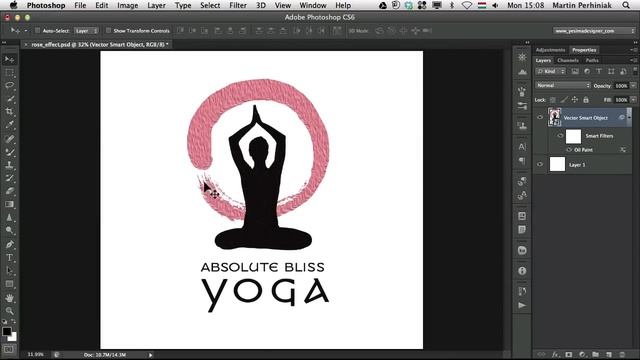Click the Smart Filters mask thumbnail

pos(573,136)
